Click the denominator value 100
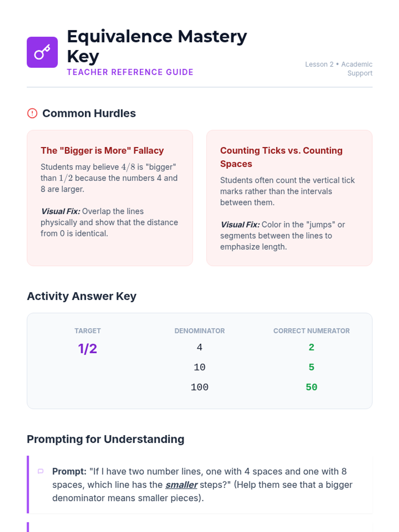This screenshot has width=399, height=532. pos(199,387)
